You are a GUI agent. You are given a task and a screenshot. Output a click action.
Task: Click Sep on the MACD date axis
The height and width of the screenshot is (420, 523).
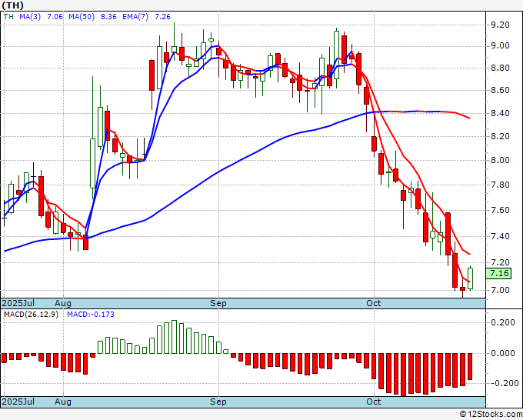(218, 402)
